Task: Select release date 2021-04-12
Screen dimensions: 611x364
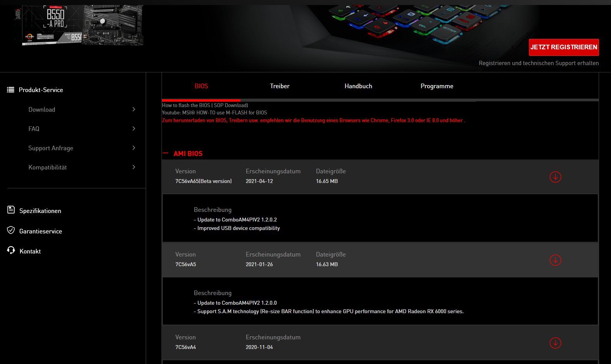Action: (259, 181)
